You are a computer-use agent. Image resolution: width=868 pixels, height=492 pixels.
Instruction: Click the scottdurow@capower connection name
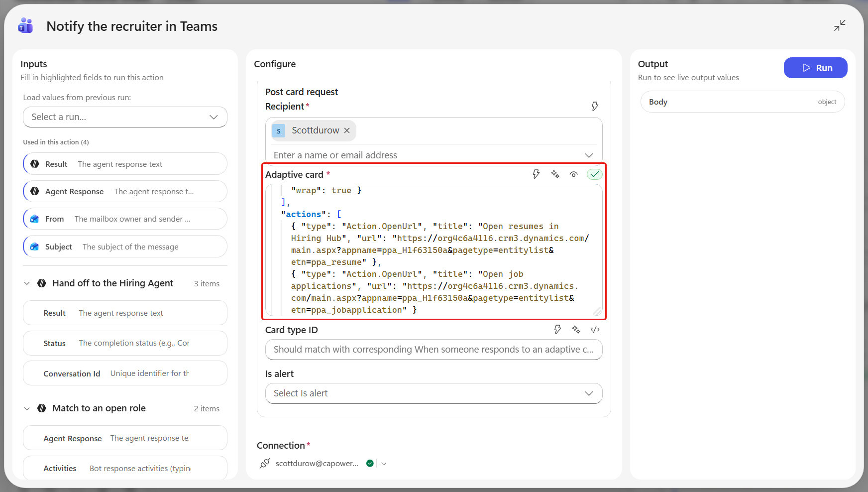pos(317,464)
